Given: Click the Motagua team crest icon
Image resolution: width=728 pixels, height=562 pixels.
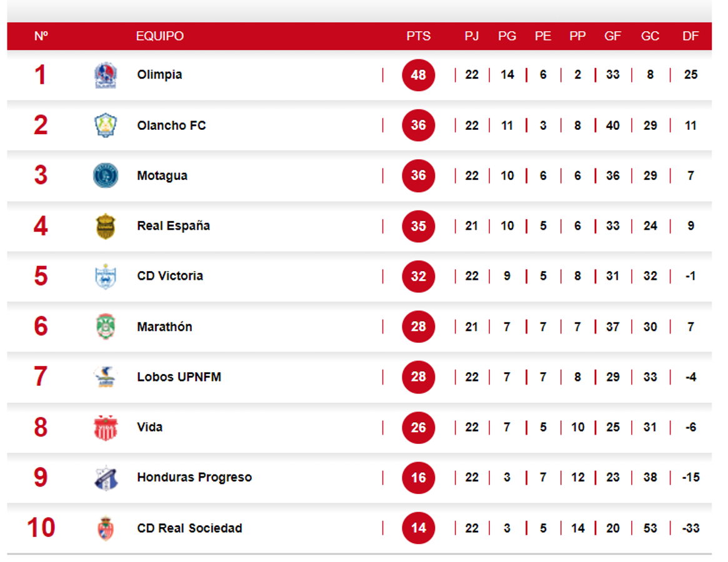Looking at the screenshot, I should point(105,175).
